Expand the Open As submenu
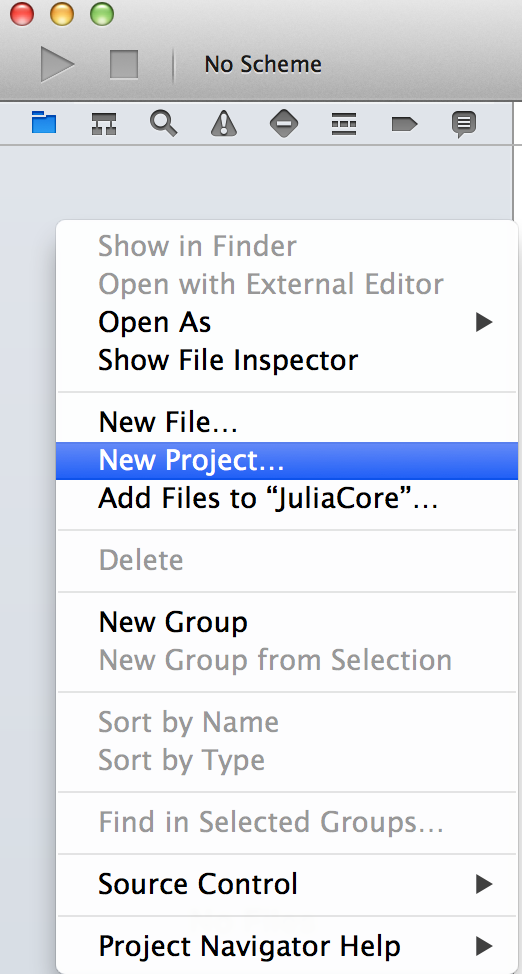Viewport: 522px width, 974px height. pos(286,322)
